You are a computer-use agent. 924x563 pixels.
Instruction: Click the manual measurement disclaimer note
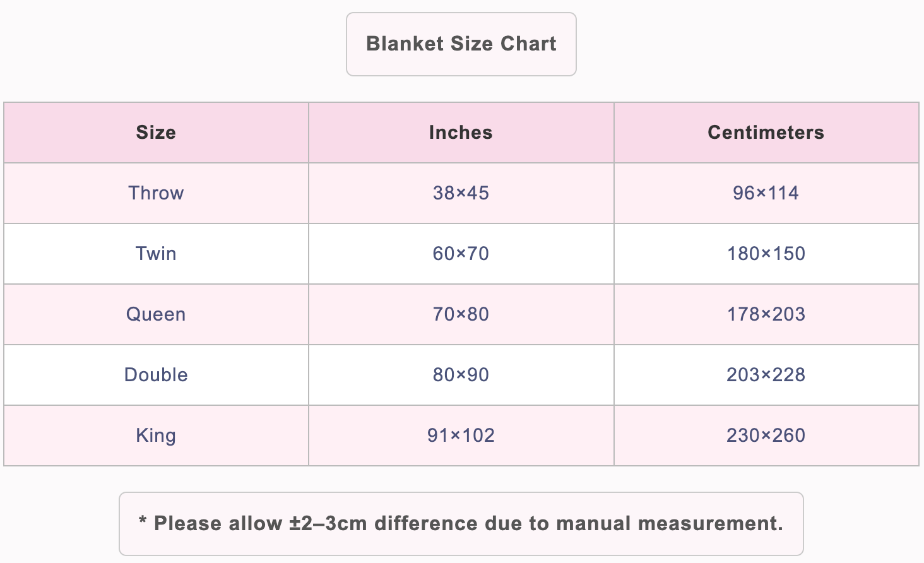(x=461, y=524)
